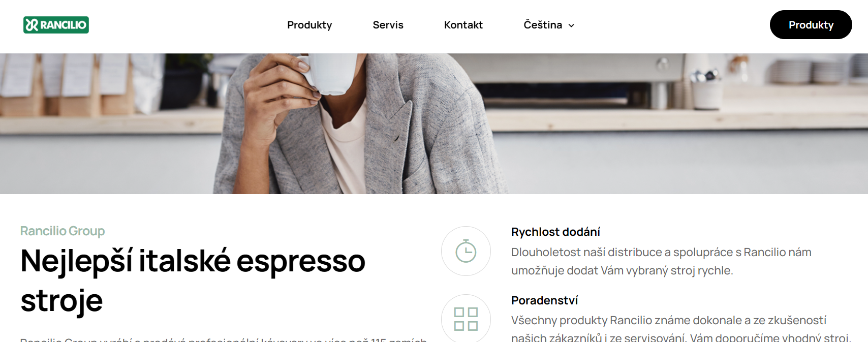Click the hero image of woman drinking coffee
Image resolution: width=868 pixels, height=342 pixels.
434,123
